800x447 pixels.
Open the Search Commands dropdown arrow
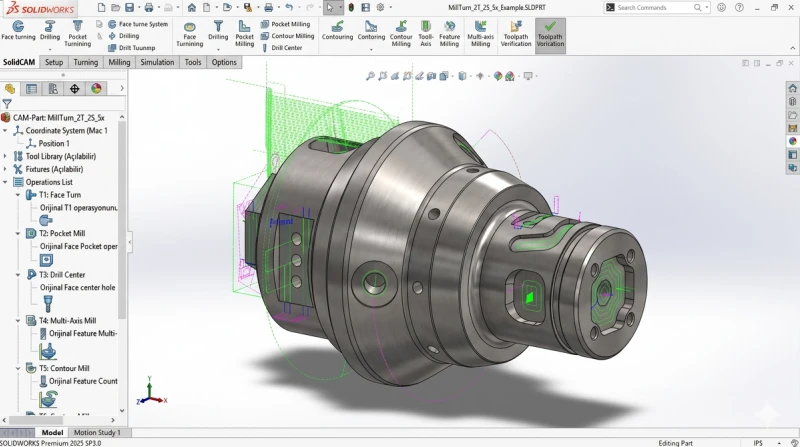707,7
